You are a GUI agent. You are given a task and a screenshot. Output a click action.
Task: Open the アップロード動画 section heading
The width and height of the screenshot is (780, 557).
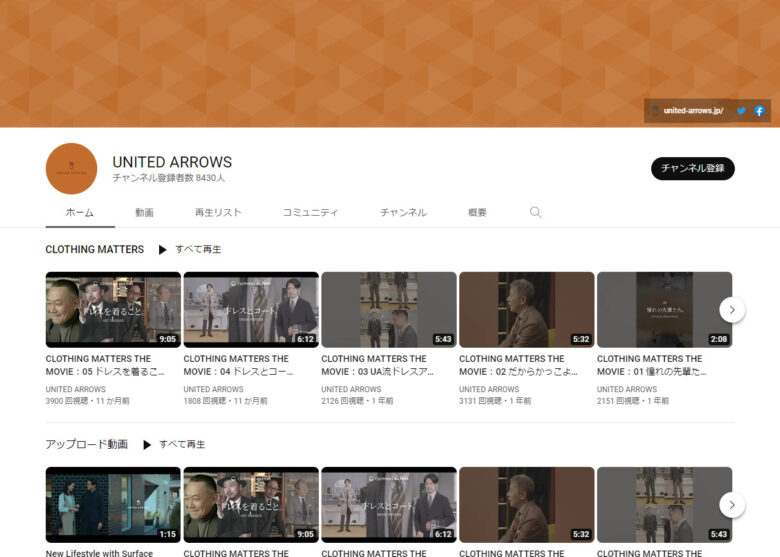[x=87, y=444]
